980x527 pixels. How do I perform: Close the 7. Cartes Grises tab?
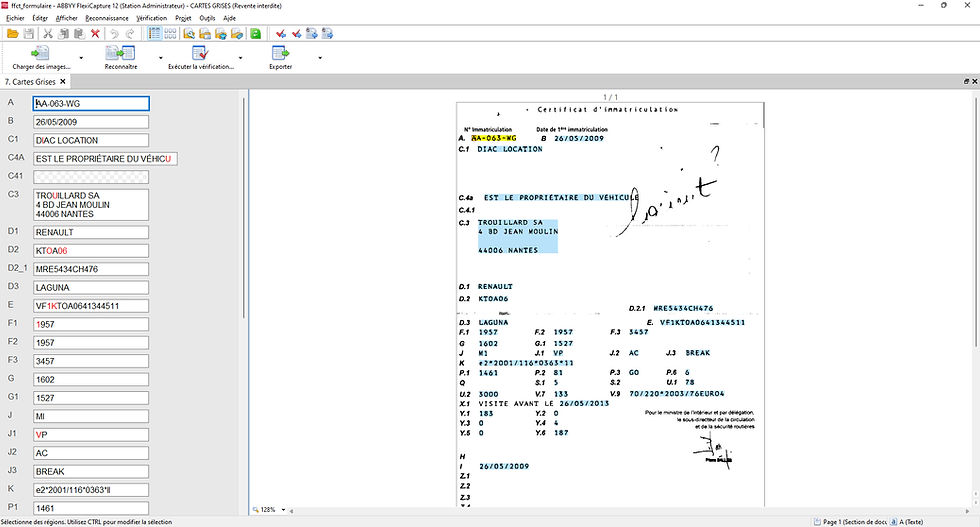[63, 81]
